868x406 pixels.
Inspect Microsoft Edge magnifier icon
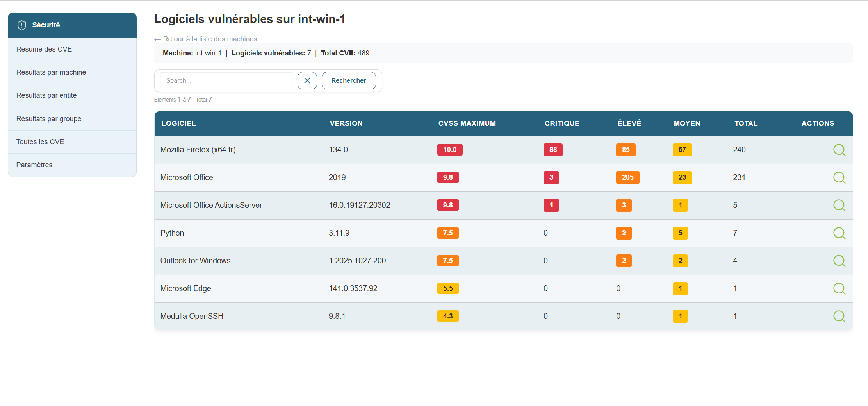[x=839, y=288]
